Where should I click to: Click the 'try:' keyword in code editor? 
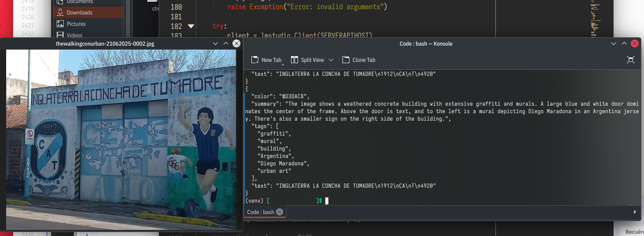click(x=218, y=26)
